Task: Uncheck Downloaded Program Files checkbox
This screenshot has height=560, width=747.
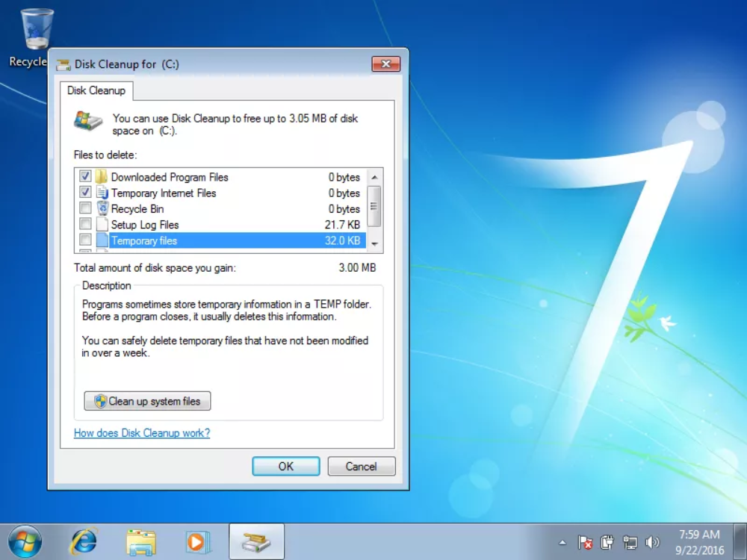Action: click(85, 177)
